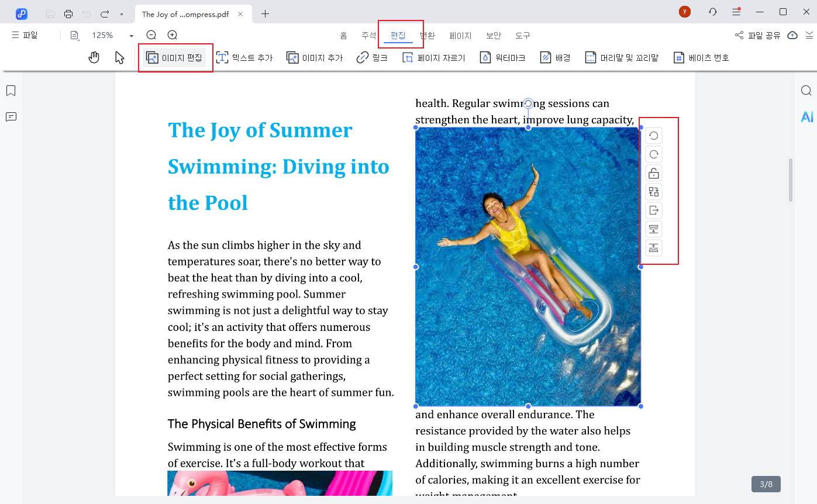Click the export image icon
Image resolution: width=817 pixels, height=504 pixels.
[x=653, y=210]
